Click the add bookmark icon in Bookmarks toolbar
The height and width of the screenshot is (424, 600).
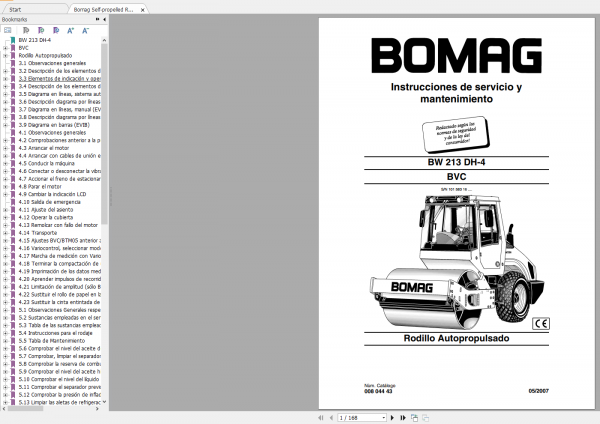click(41, 30)
